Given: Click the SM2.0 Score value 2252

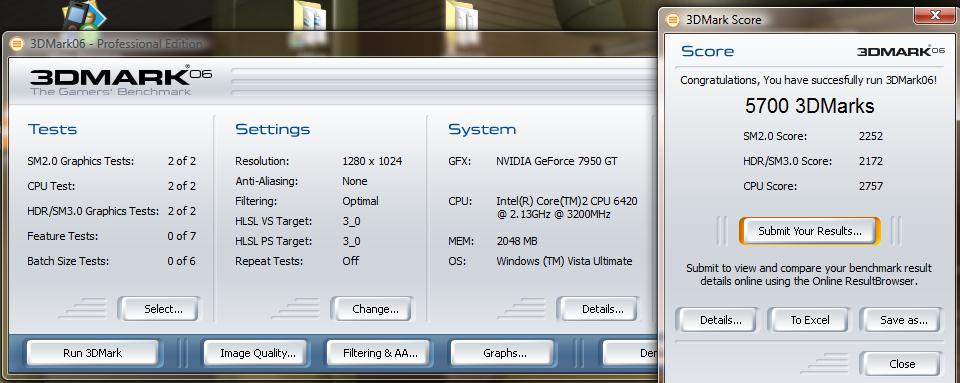Looking at the screenshot, I should (x=871, y=136).
